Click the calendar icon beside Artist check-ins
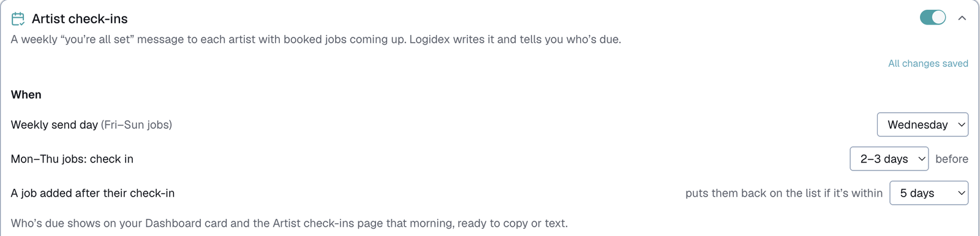 tap(18, 19)
